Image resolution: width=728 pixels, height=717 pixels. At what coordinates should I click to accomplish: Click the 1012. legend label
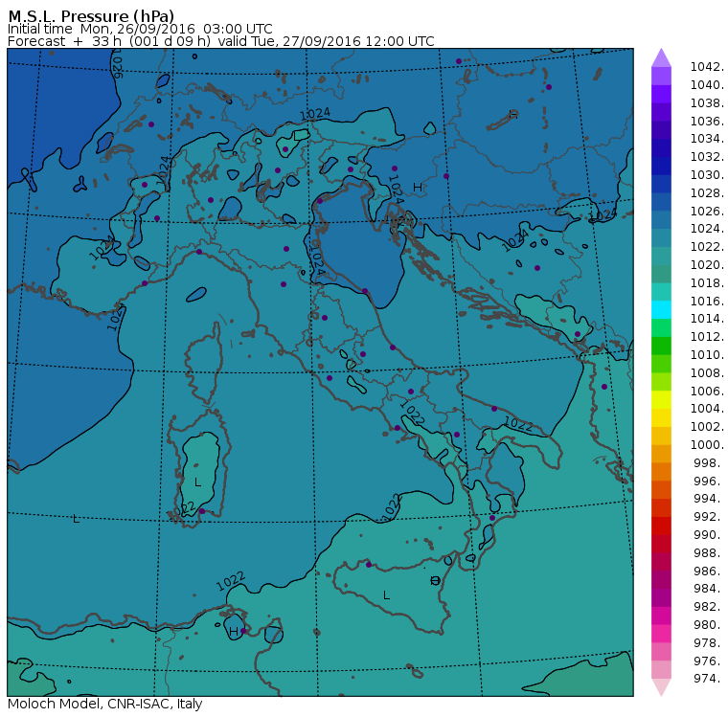tap(707, 337)
